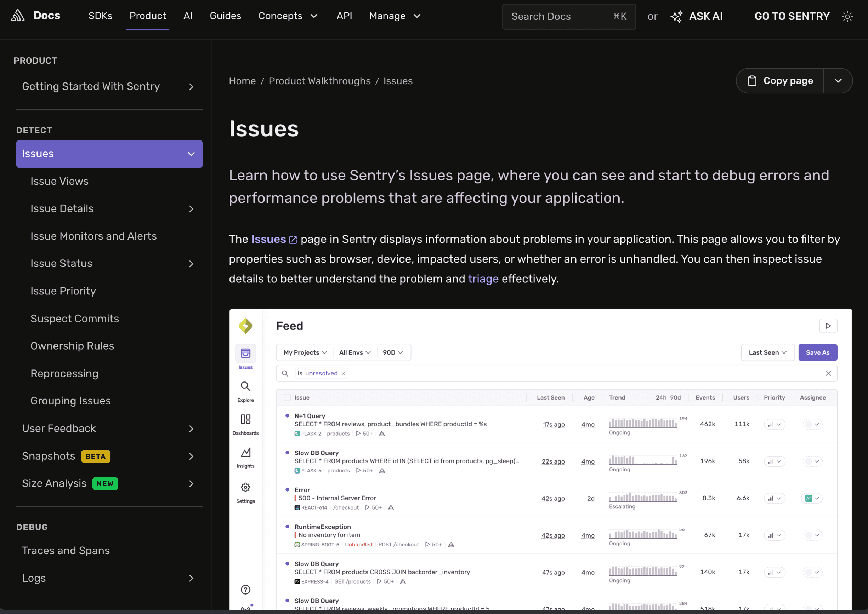Click the Ask AI sparkle icon
Image resolution: width=868 pixels, height=614 pixels.
[676, 16]
